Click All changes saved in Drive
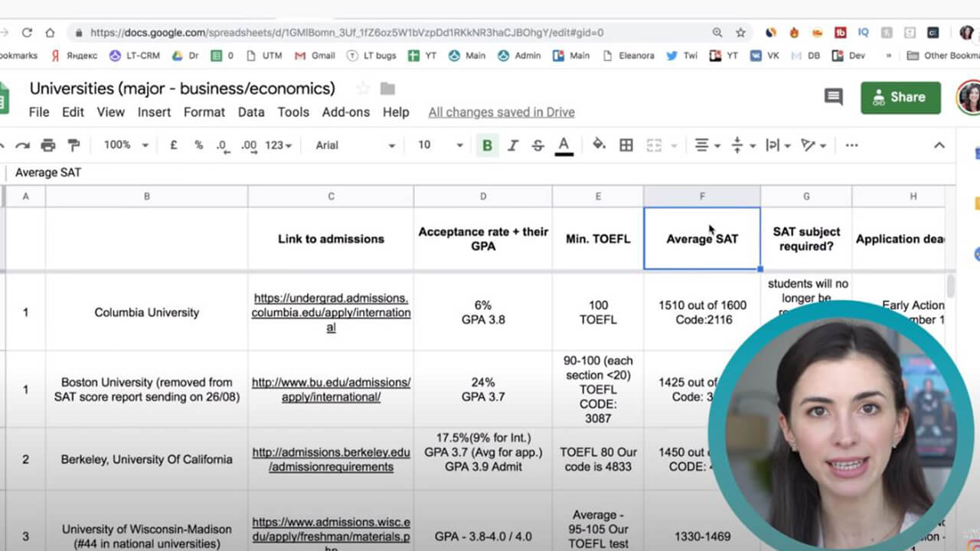Viewport: 980px width, 551px height. [x=501, y=112]
